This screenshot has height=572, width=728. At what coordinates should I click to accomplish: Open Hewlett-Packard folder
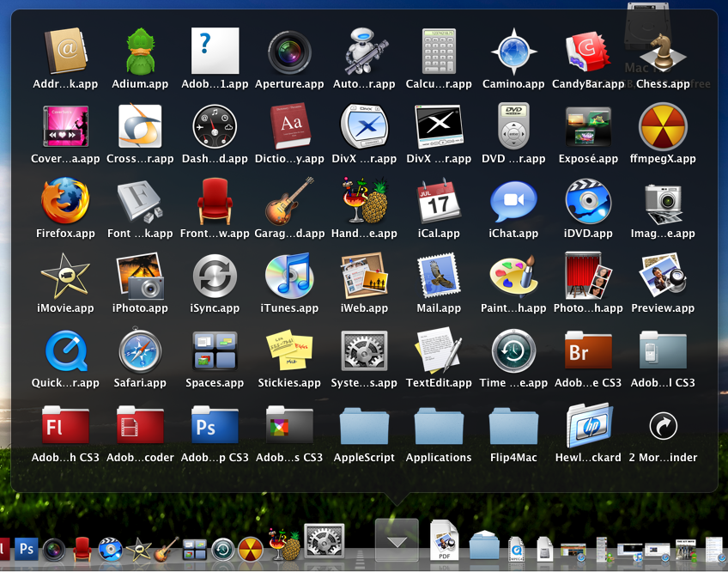click(588, 425)
